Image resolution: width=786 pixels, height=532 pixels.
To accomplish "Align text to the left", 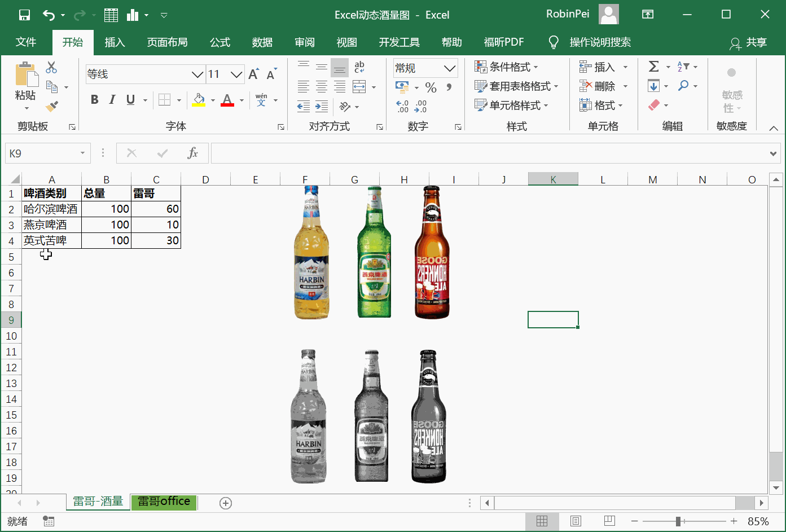I will coord(304,87).
